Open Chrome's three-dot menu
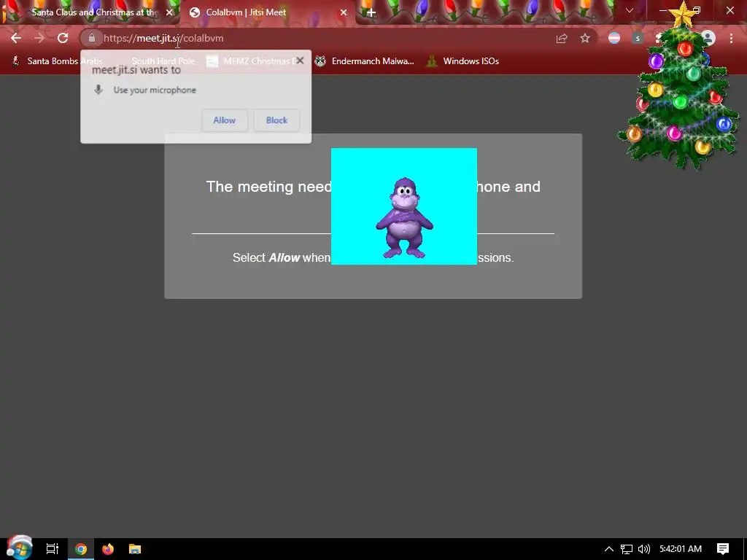747x560 pixels. 731,38
